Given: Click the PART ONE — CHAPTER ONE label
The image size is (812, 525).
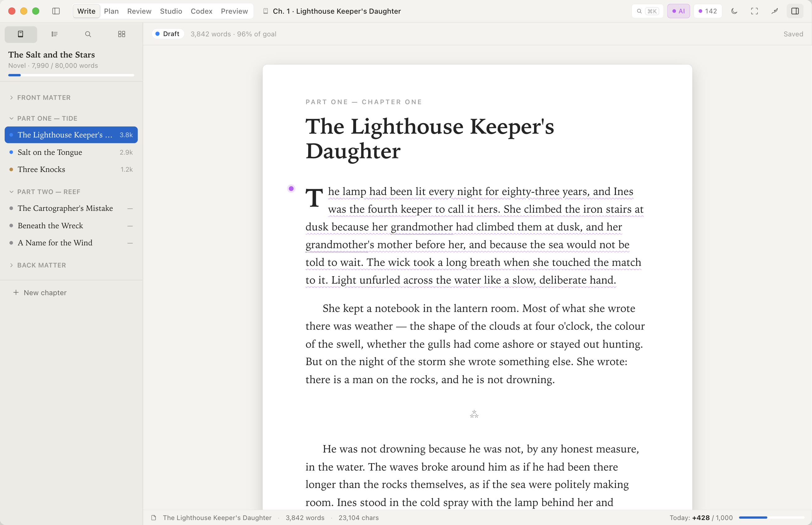Looking at the screenshot, I should pos(364,102).
